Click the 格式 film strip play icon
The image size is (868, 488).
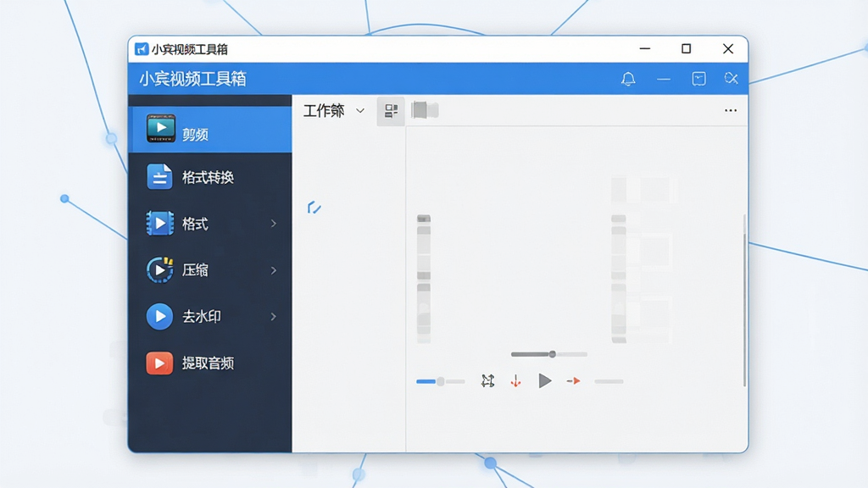(x=160, y=223)
